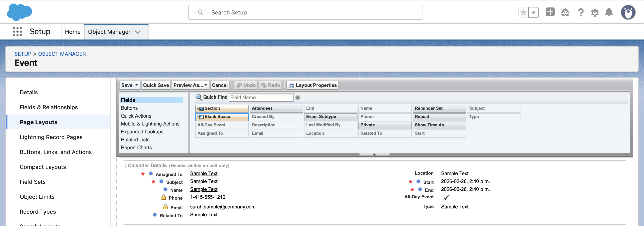Viewport: 644px width, 226px height.
Task: Switch to the Home tab
Action: [x=73, y=32]
